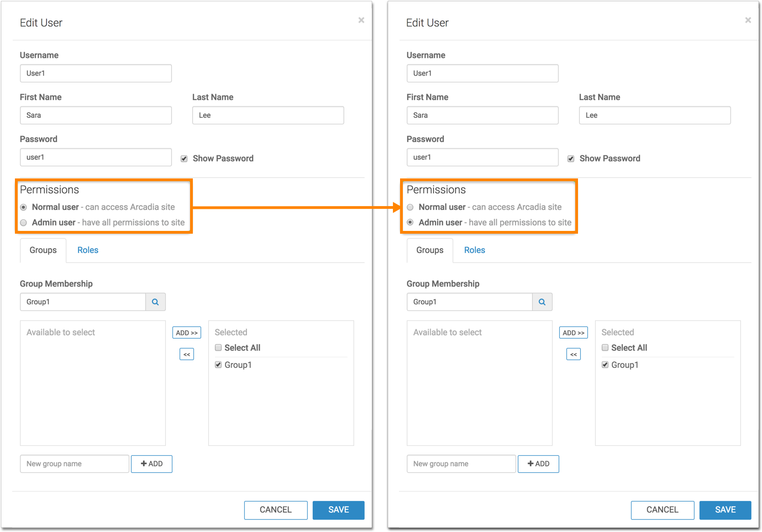Click the New group name field in right dialog

461,464
